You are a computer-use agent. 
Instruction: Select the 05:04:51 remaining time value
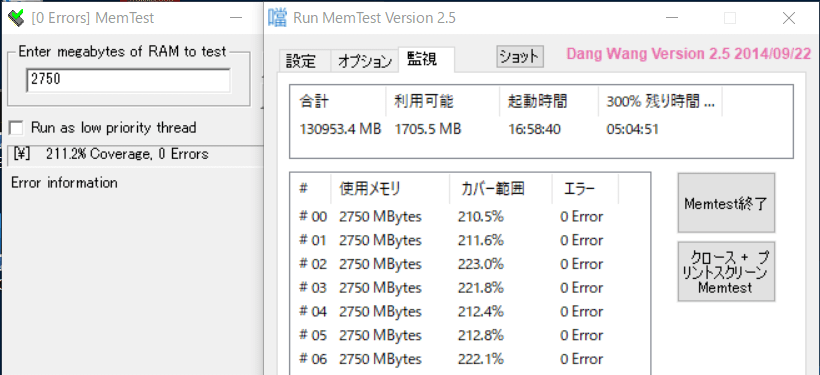click(632, 129)
